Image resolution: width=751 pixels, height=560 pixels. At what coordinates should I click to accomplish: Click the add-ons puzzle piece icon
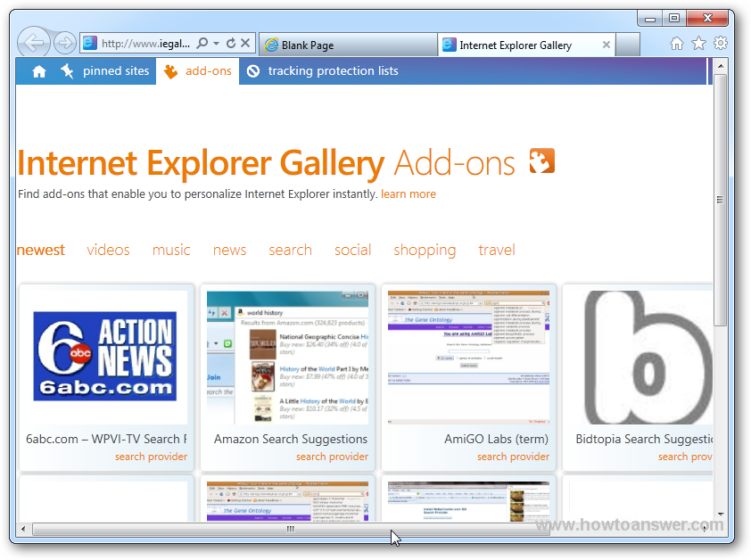pyautogui.click(x=170, y=71)
